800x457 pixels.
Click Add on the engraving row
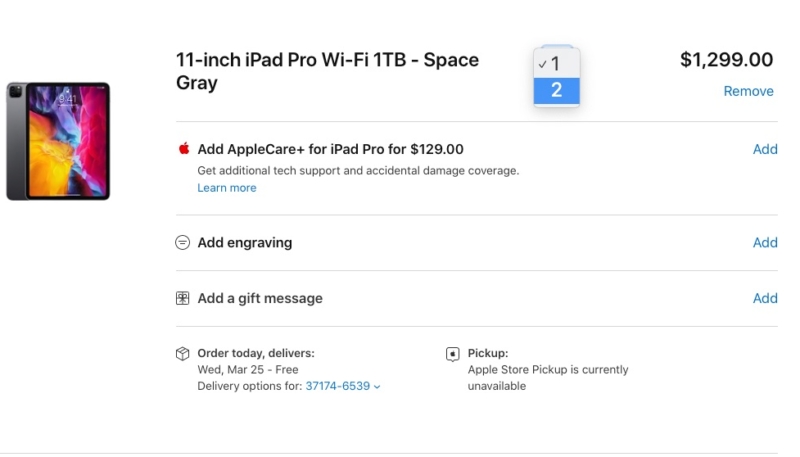point(765,242)
